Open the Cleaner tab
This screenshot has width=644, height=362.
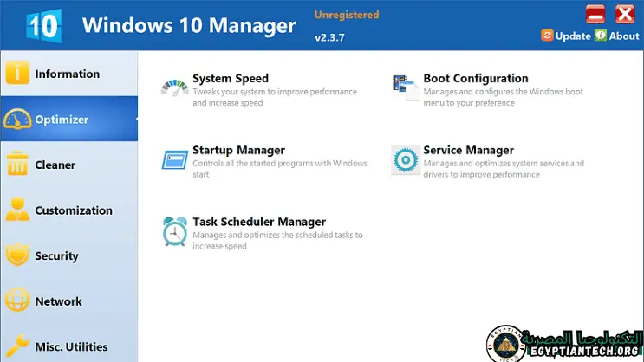pos(69,165)
